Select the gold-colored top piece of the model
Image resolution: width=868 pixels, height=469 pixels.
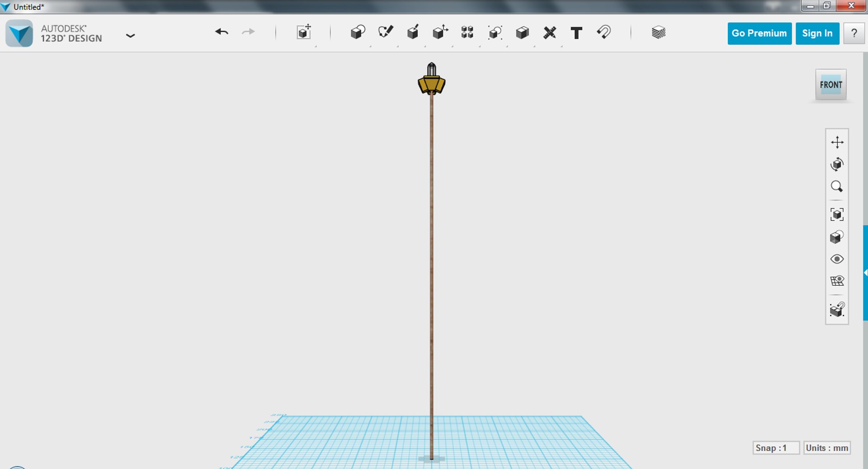[432, 85]
